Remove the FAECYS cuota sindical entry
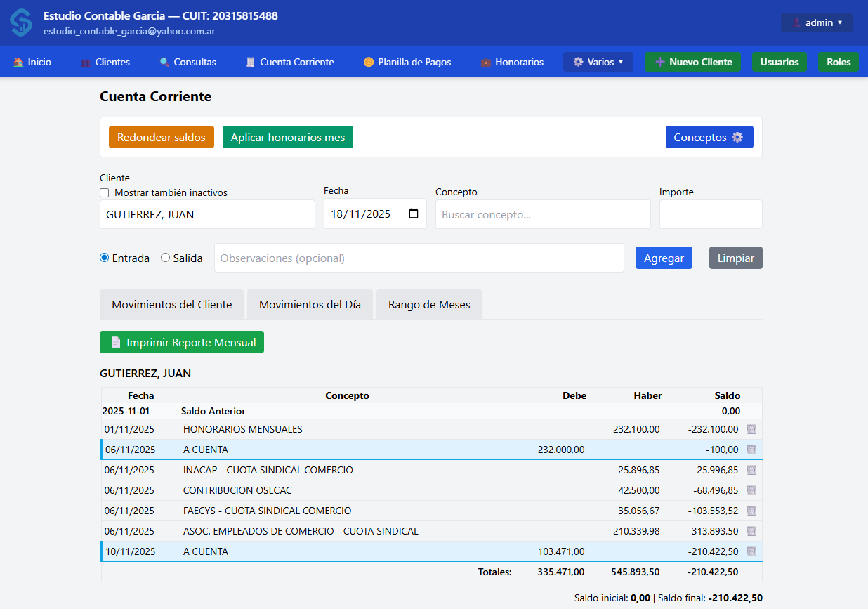 pos(751,511)
